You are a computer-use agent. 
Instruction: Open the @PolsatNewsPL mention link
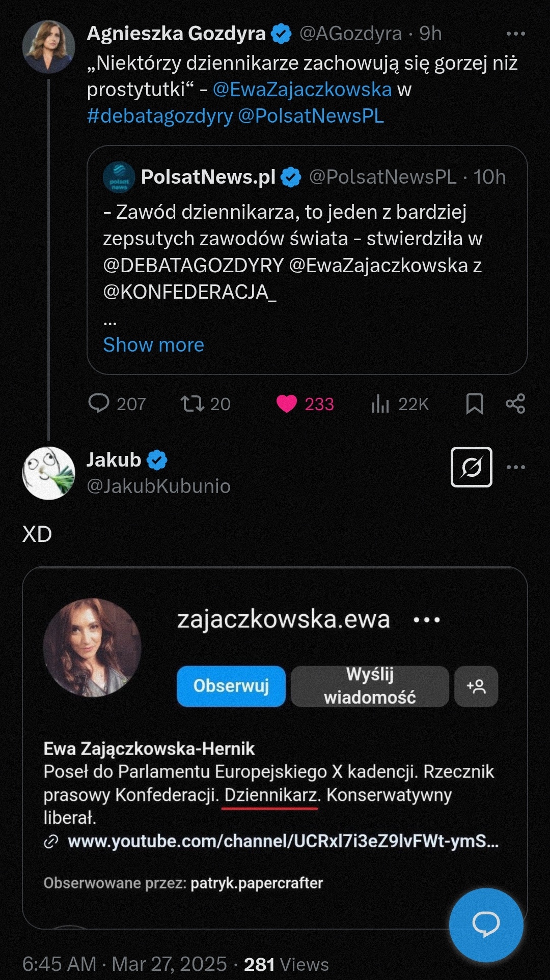tap(311, 116)
